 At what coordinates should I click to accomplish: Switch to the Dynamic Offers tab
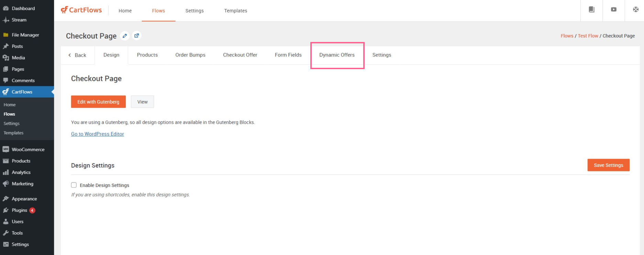pos(337,55)
